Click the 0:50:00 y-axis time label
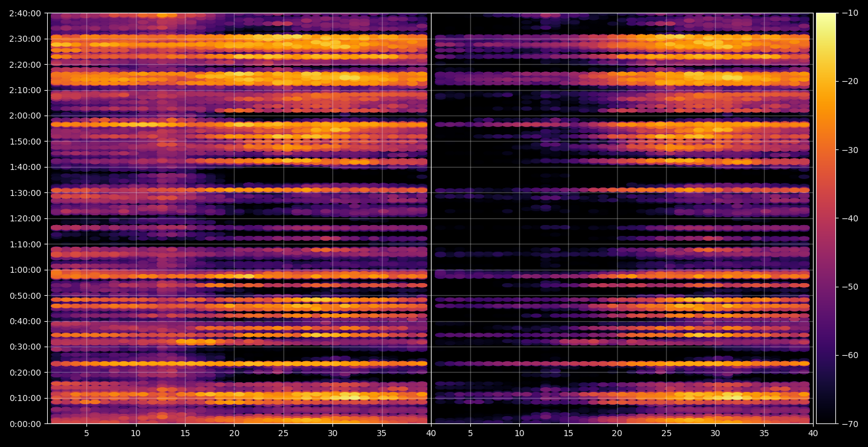The height and width of the screenshot is (447, 868). (25, 296)
